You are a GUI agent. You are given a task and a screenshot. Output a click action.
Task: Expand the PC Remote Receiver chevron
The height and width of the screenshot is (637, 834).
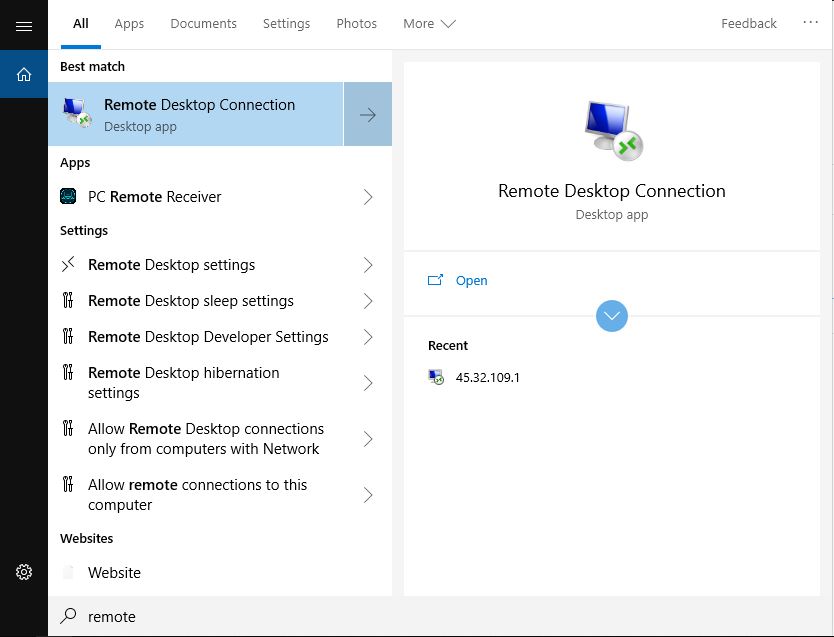368,197
